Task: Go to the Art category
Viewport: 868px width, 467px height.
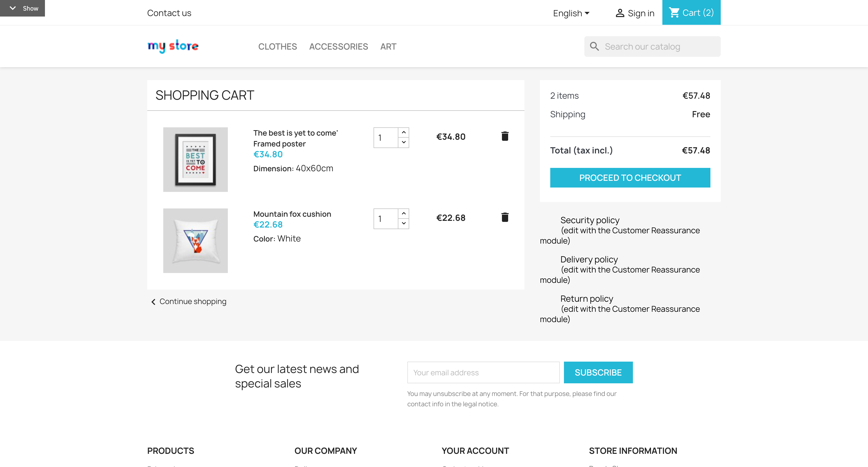Action: pyautogui.click(x=388, y=46)
